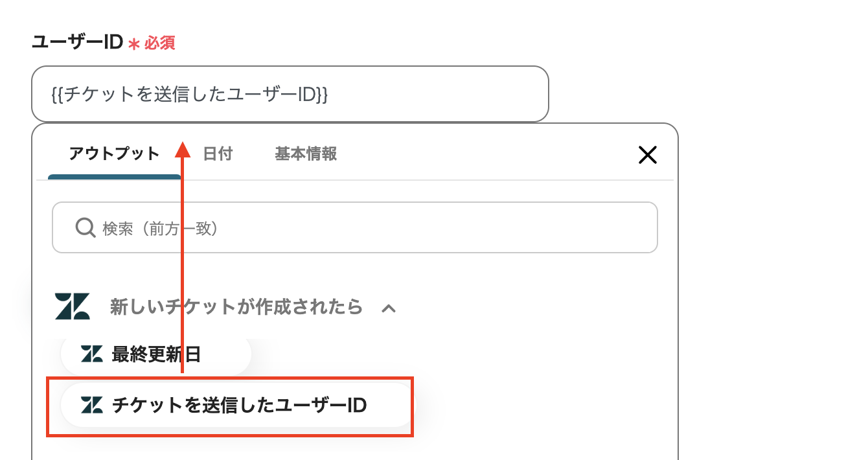The height and width of the screenshot is (460, 868).
Task: Click the 新しいチケットが作成されたら section header text
Action: [236, 306]
